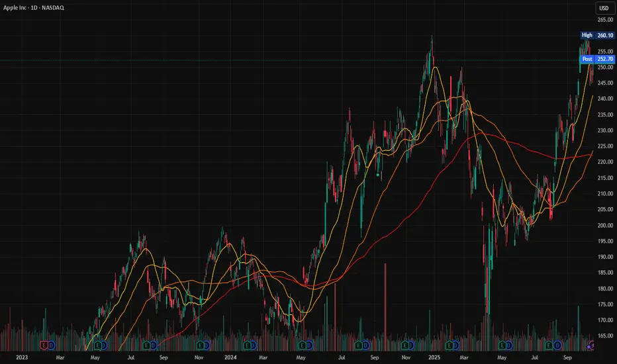Click the 2023 label on time axis
The image size is (617, 364).
(22, 357)
